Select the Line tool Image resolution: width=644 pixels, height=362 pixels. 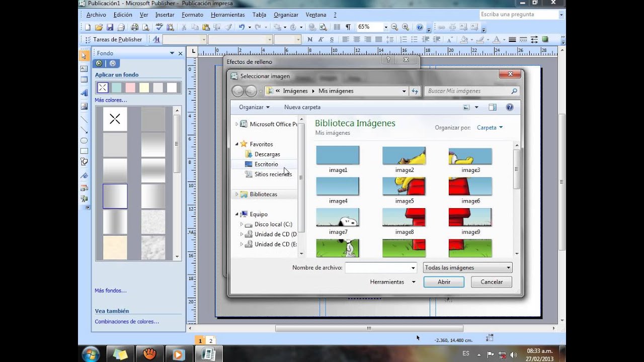pos(84,120)
